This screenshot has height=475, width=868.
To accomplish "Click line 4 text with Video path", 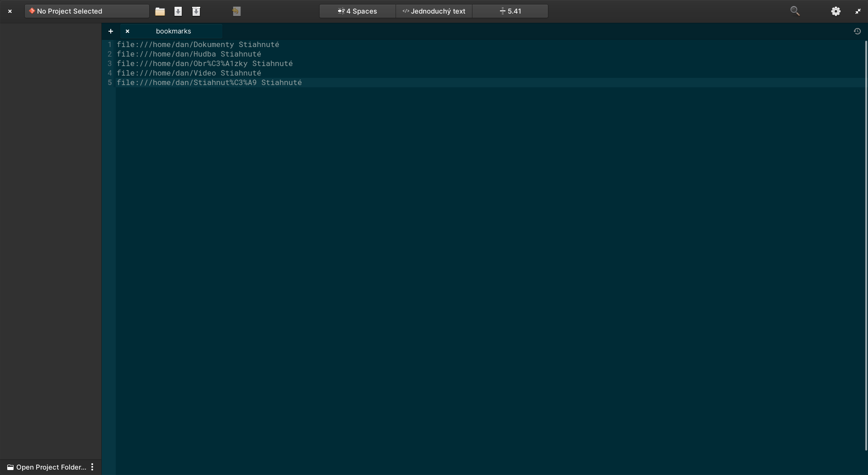I will [x=189, y=73].
